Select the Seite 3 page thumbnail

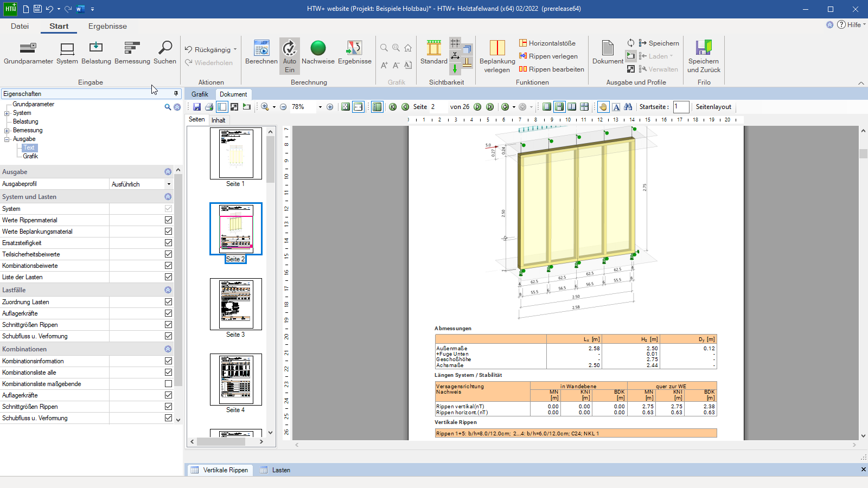[235, 304]
